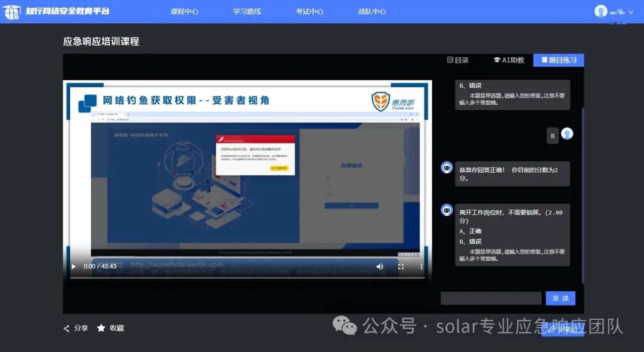
Task: Click 分享 to share the course
Action: point(76,328)
